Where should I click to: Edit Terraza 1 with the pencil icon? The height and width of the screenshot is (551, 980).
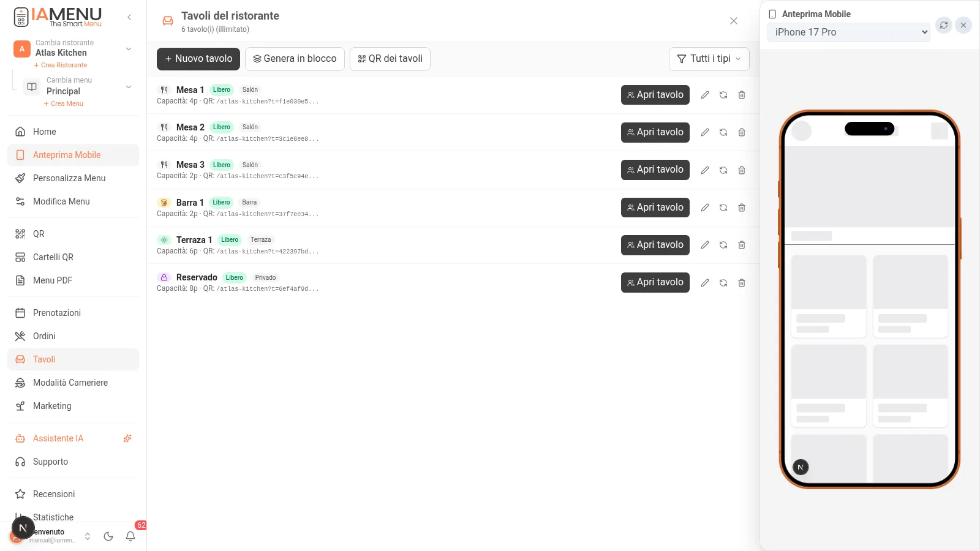coord(705,245)
